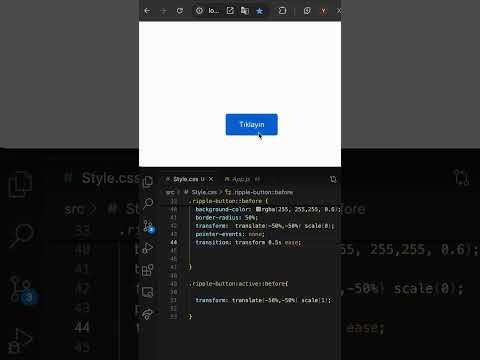
Task: Switch to the App.js editor tab
Action: [x=241, y=179]
